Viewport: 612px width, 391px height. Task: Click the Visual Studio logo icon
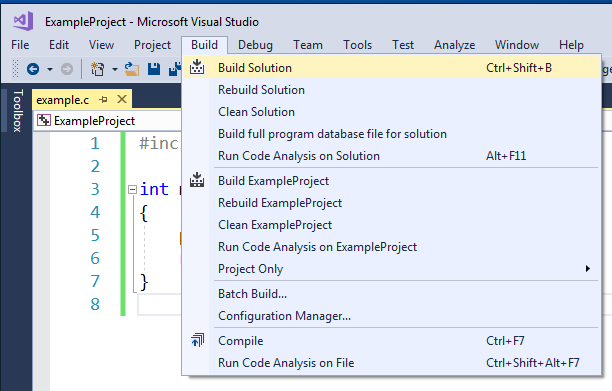[x=23, y=21]
